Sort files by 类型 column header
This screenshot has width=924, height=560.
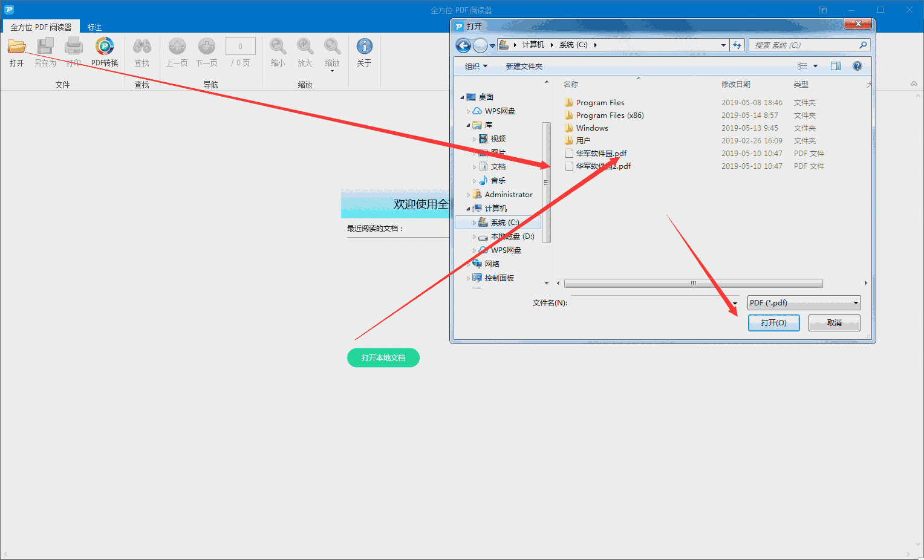[801, 85]
